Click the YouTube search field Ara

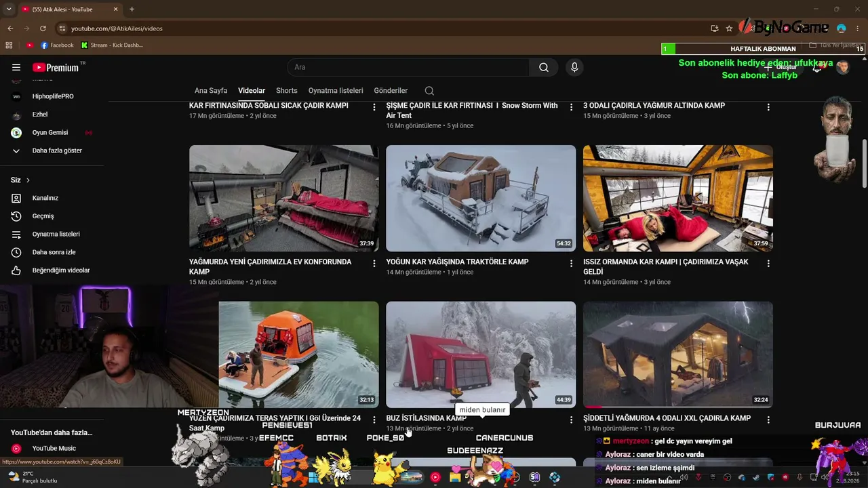pos(408,67)
